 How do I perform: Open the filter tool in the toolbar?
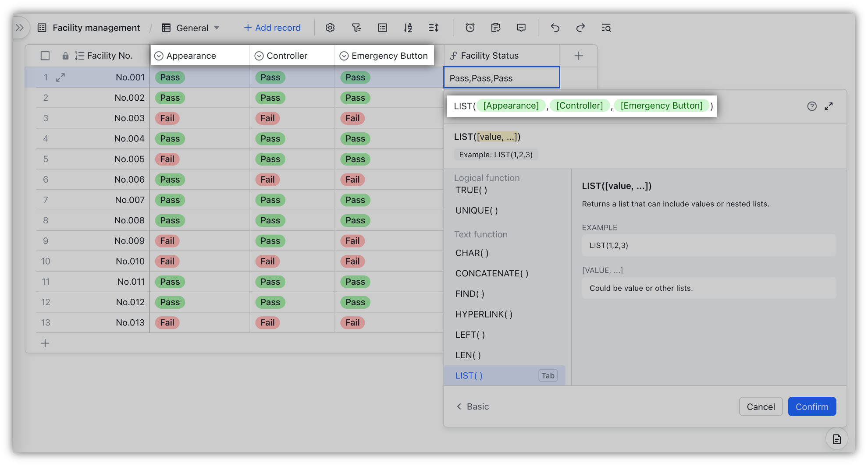click(x=356, y=28)
